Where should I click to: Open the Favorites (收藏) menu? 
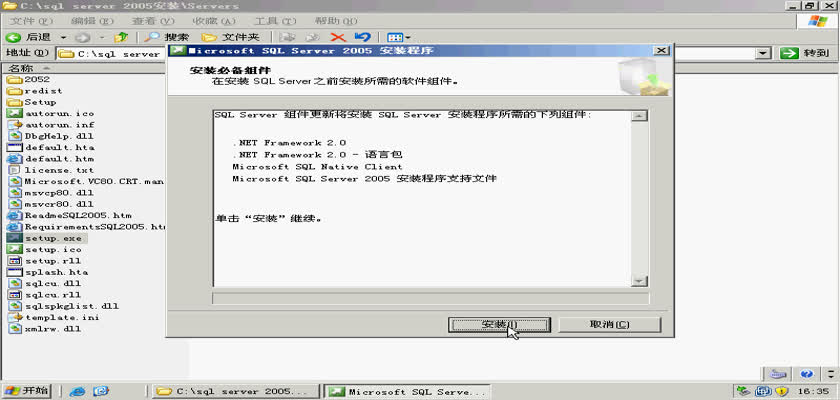(x=214, y=21)
